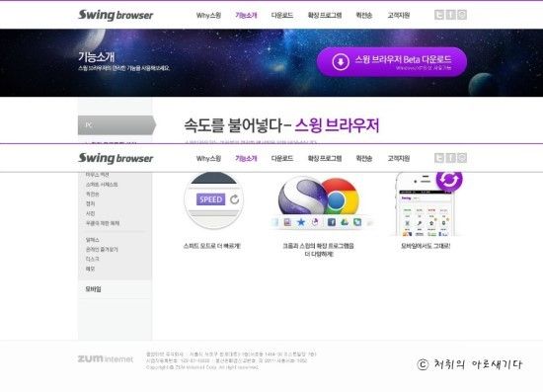This screenshot has width=543, height=392.
Task: Click the Swing browser logo in the topmost header
Action: click(116, 15)
